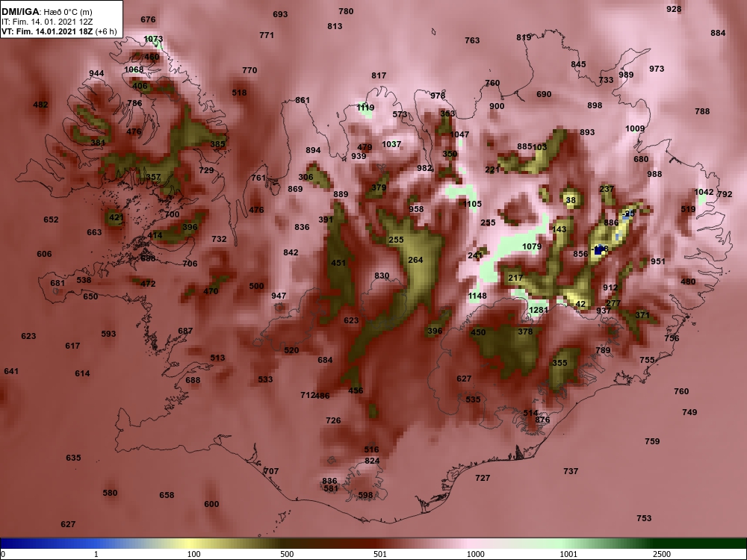Click the map value 753
The height and width of the screenshot is (560, 747).
pyautogui.click(x=644, y=518)
